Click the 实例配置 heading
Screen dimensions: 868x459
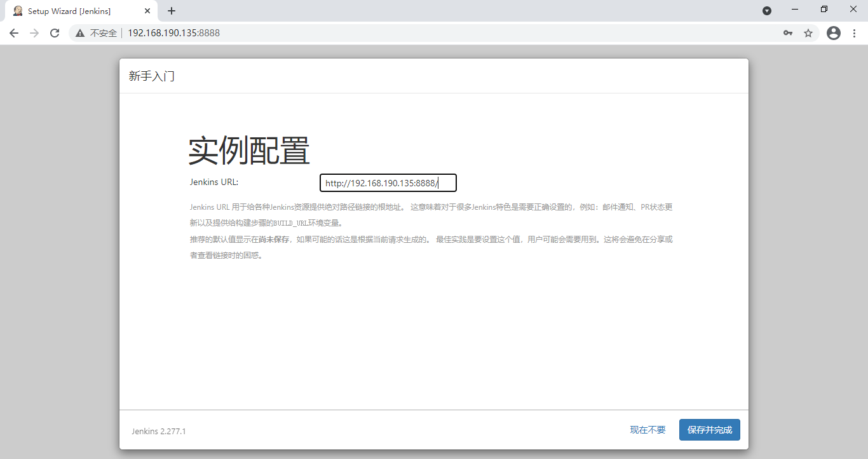(249, 151)
